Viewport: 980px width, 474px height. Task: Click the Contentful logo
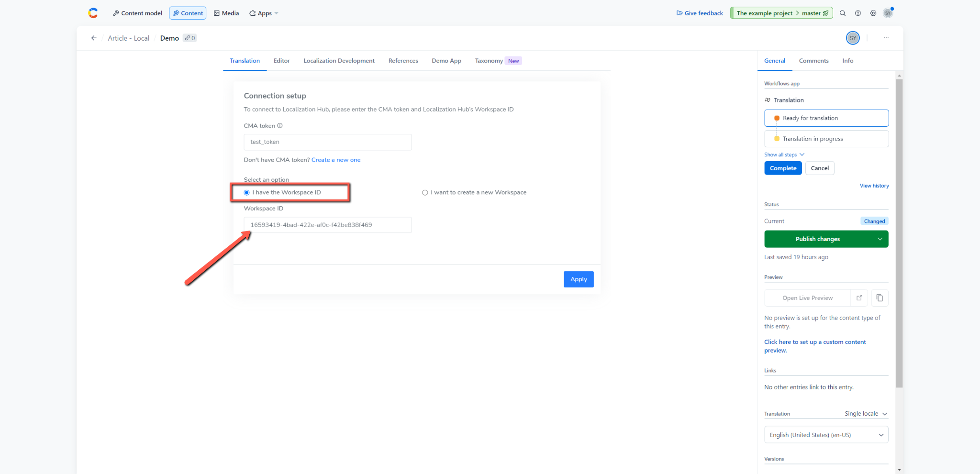[x=93, y=13]
